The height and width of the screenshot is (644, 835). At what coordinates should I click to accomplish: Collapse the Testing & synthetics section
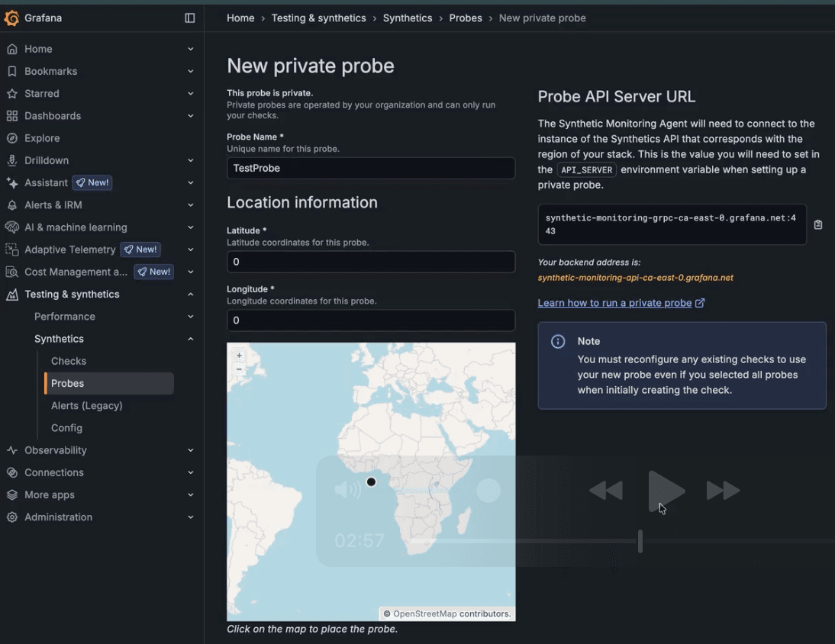pyautogui.click(x=190, y=294)
